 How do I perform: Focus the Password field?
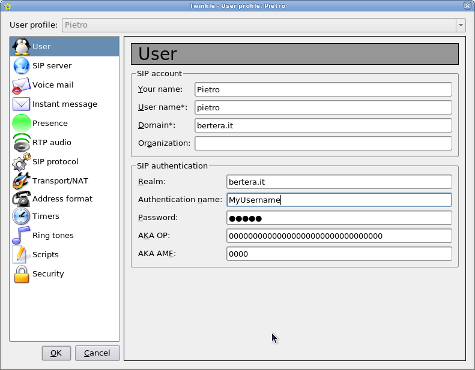339,218
